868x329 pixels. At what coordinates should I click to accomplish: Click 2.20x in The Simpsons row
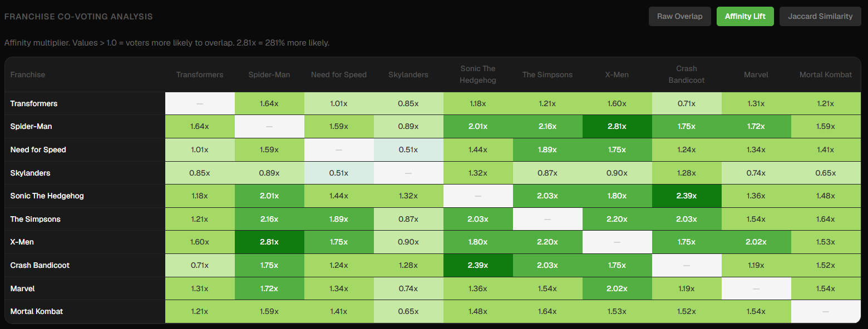(617, 219)
